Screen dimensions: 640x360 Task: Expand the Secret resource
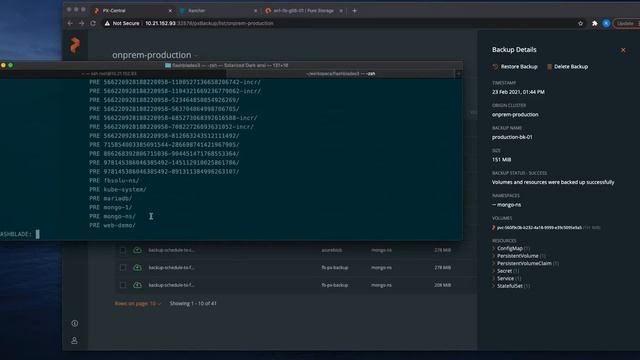click(x=493, y=271)
